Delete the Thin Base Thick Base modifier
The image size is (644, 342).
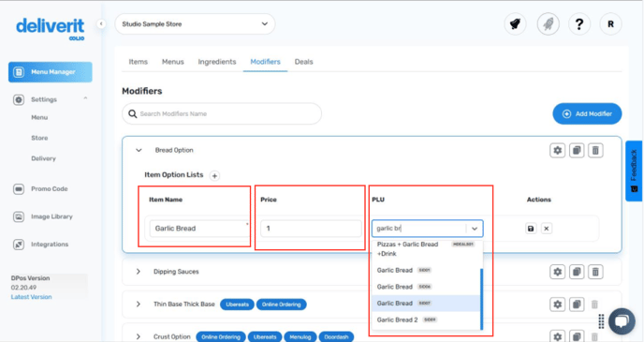click(x=594, y=305)
